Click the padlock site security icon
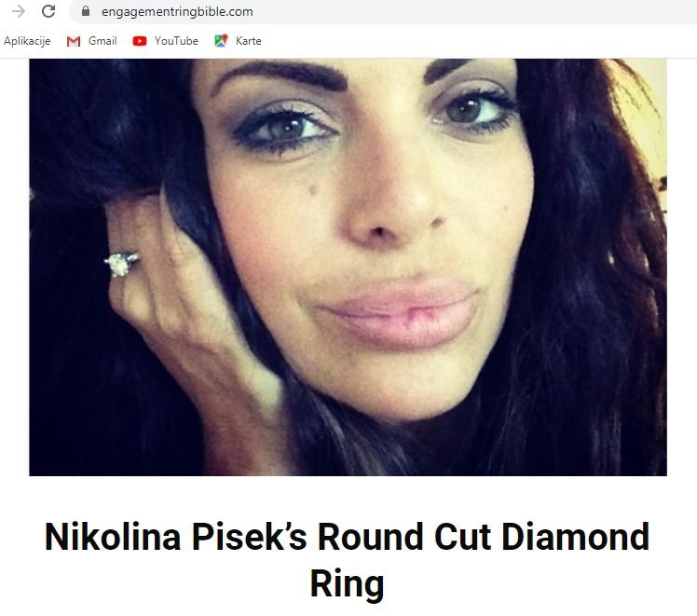Screen dimensions: 697x616 (x=86, y=11)
